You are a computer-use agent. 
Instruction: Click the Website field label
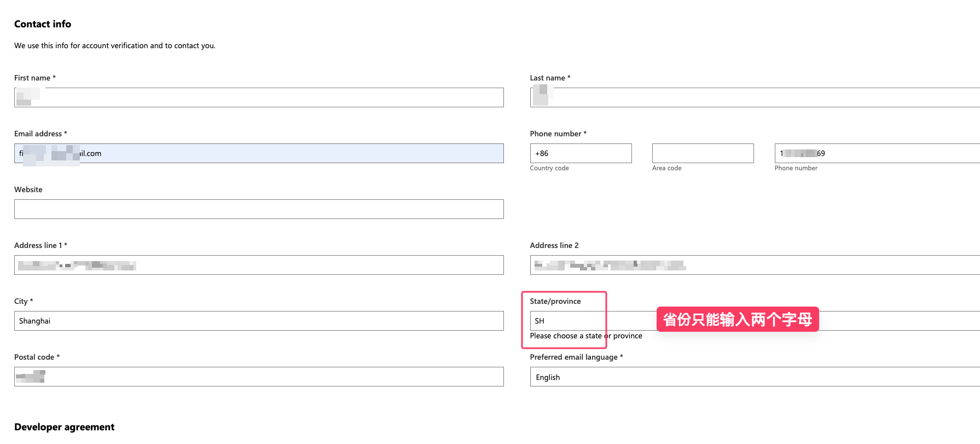coord(28,189)
